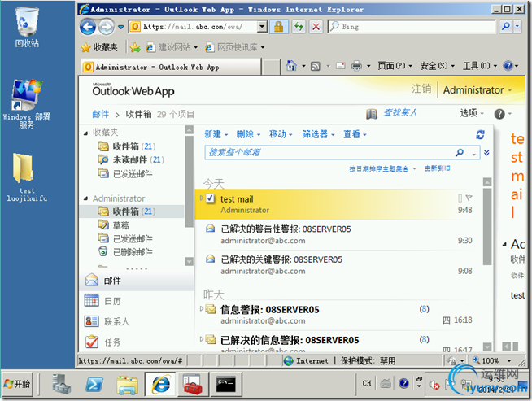Screen dimensions: 532x401
Task: Refresh the message list with the blue arrows icon
Action: click(x=480, y=134)
